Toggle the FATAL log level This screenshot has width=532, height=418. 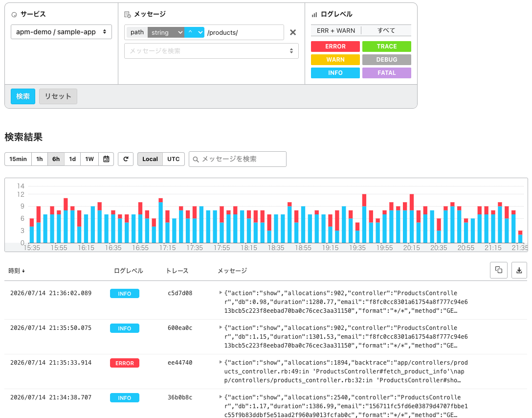pos(386,72)
